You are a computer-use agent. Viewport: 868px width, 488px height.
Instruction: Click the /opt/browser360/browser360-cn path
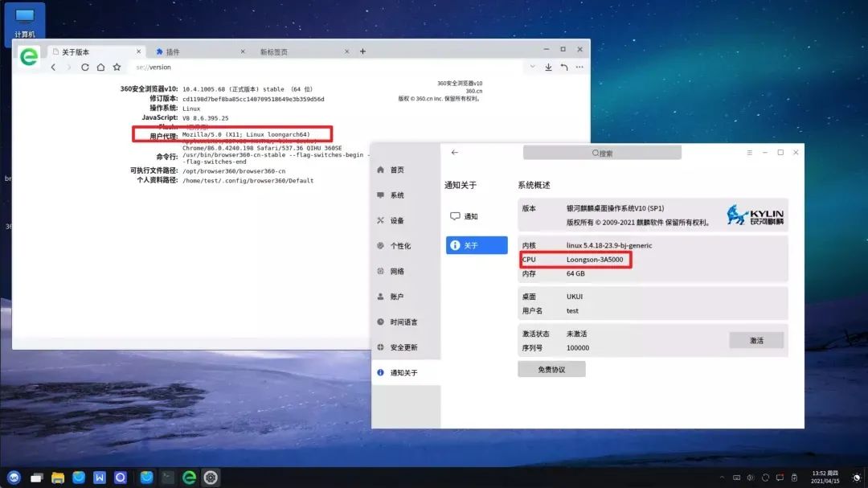point(234,171)
